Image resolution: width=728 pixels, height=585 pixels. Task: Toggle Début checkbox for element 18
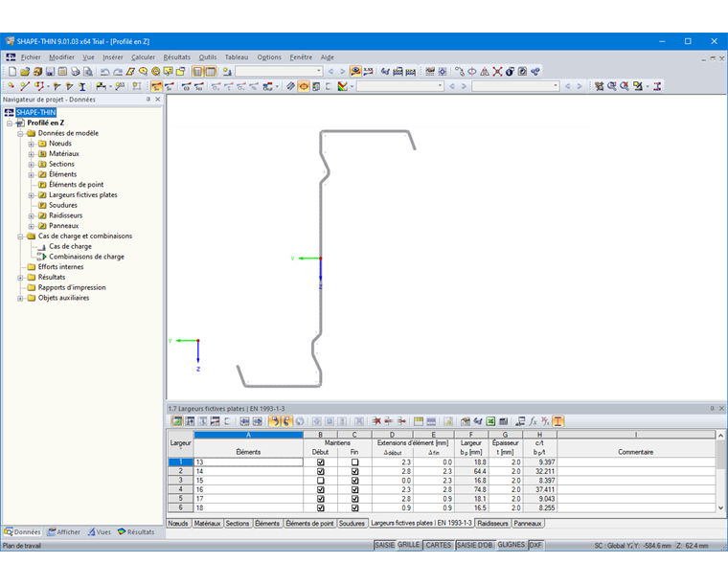click(x=320, y=508)
